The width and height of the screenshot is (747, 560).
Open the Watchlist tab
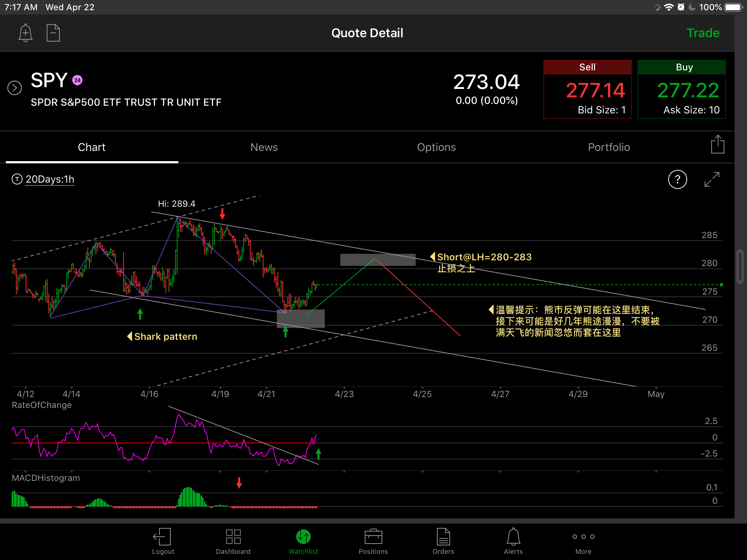click(303, 541)
